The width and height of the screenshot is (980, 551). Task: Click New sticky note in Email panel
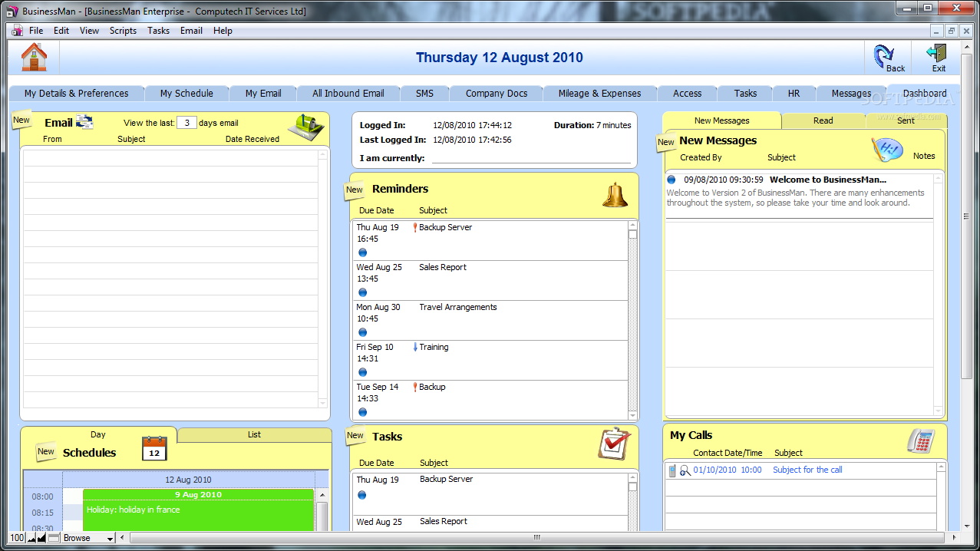coord(21,120)
